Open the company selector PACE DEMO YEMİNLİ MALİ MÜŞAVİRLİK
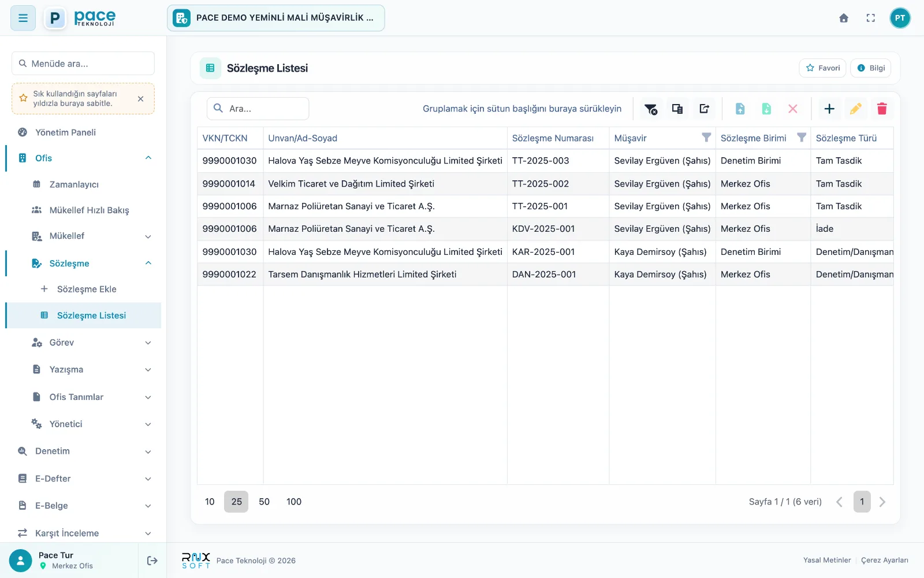 pyautogui.click(x=276, y=18)
